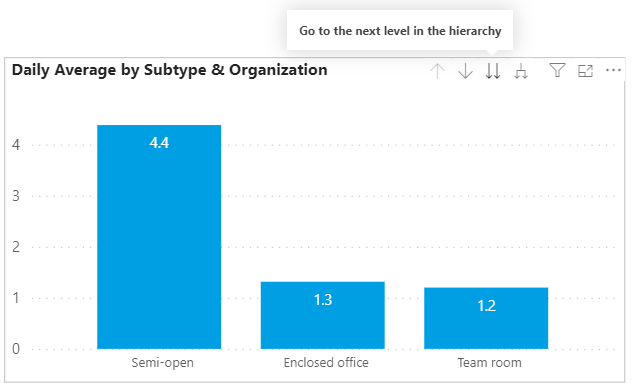635x387 pixels.
Task: Open Focus mode icon
Action: click(x=585, y=71)
